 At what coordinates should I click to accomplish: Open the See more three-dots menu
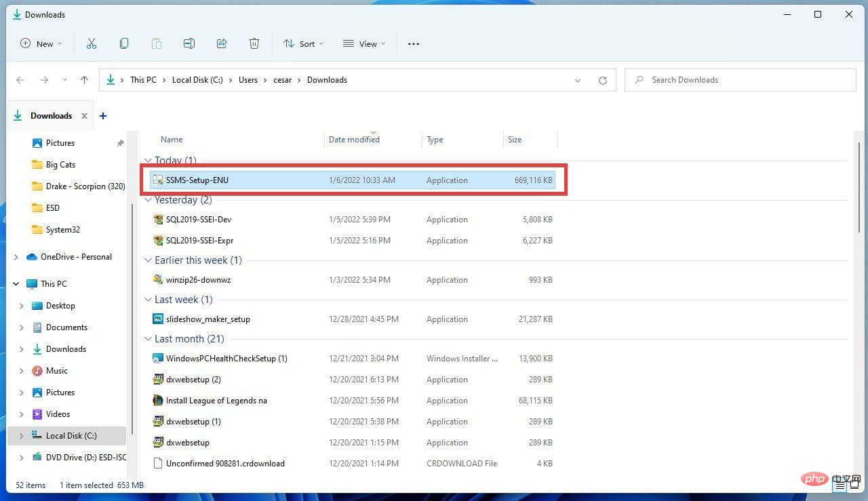tap(414, 44)
